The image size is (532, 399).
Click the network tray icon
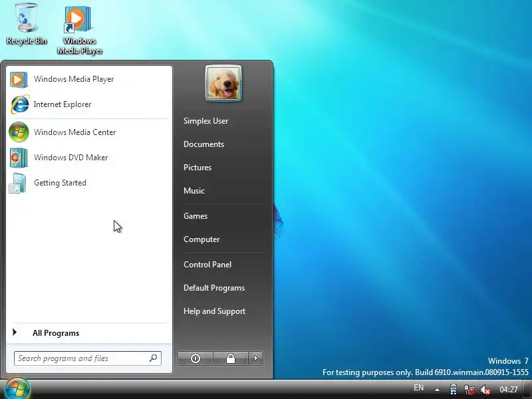point(469,390)
